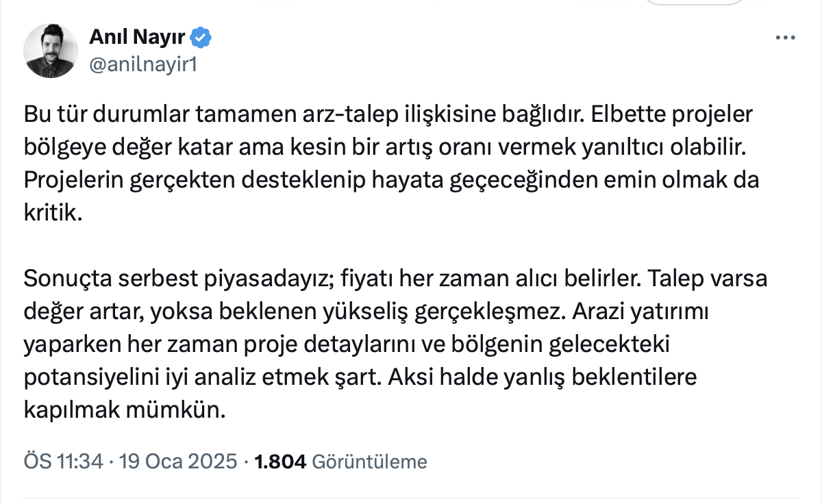Open the three-dot more options menu

(x=785, y=38)
